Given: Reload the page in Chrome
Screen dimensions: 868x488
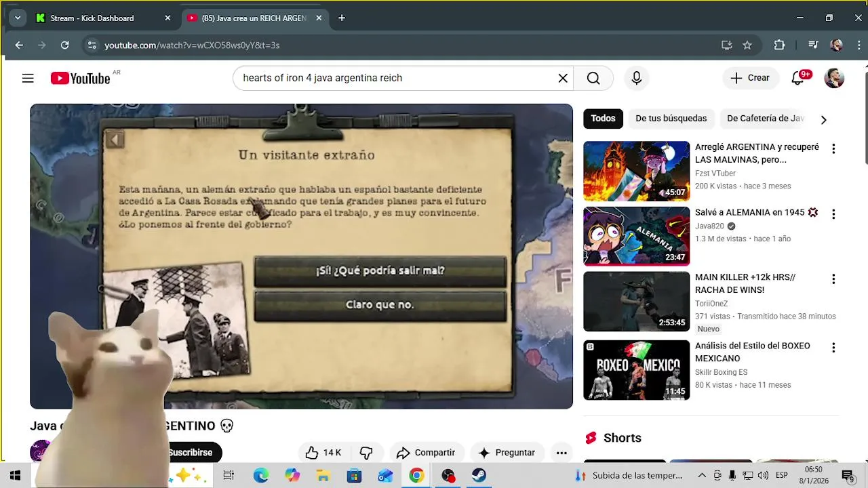Looking at the screenshot, I should (64, 45).
